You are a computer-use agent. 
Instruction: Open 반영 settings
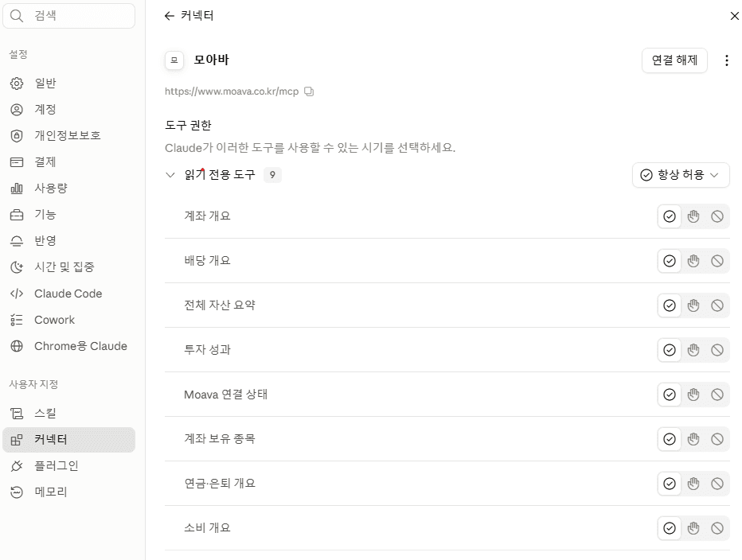(x=69, y=241)
